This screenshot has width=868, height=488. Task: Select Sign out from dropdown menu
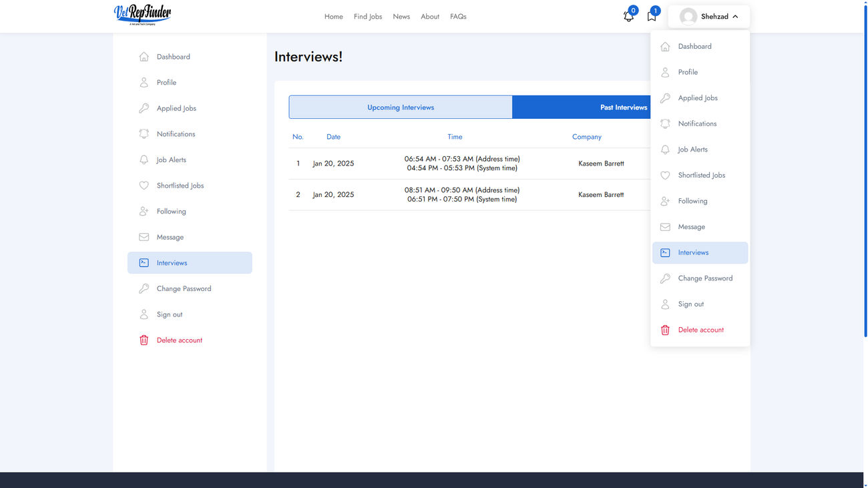click(690, 304)
